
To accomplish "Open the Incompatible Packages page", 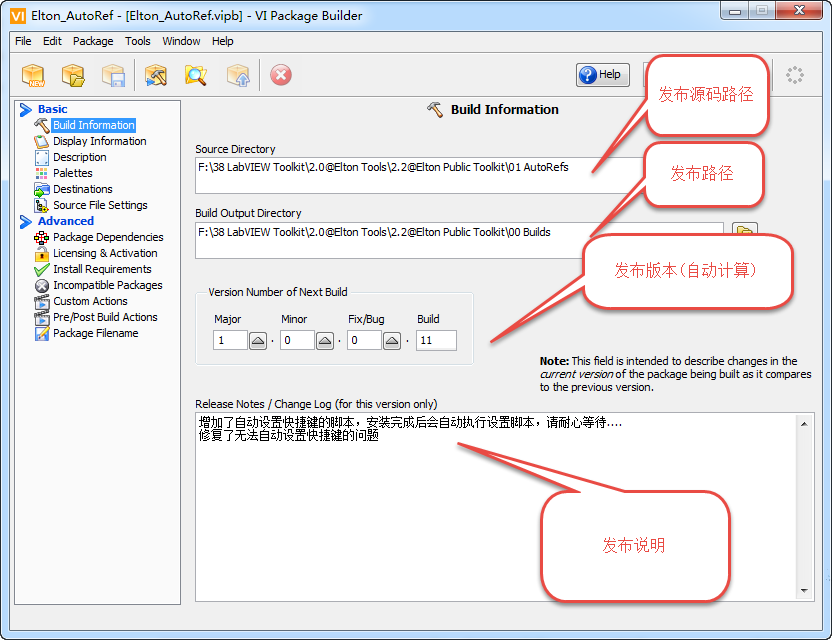I will click(108, 285).
